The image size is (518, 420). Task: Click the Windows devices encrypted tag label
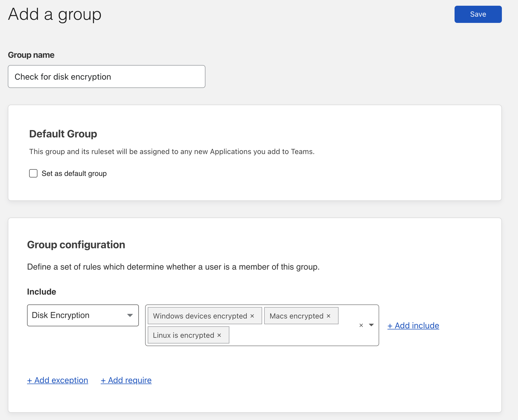pyautogui.click(x=200, y=316)
